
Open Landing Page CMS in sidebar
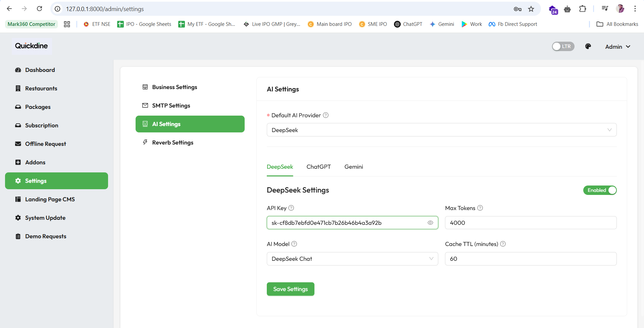(56, 199)
